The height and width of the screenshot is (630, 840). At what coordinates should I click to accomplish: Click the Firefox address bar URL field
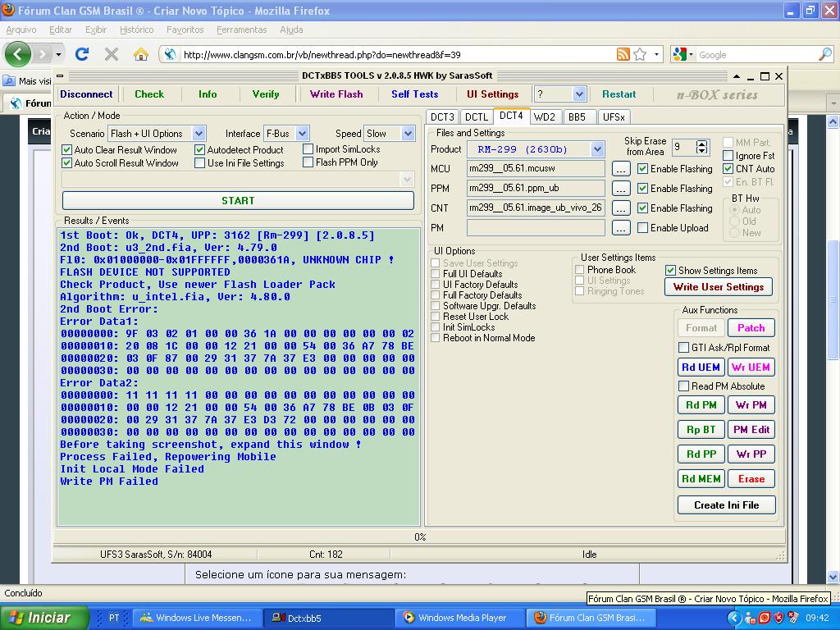point(396,55)
